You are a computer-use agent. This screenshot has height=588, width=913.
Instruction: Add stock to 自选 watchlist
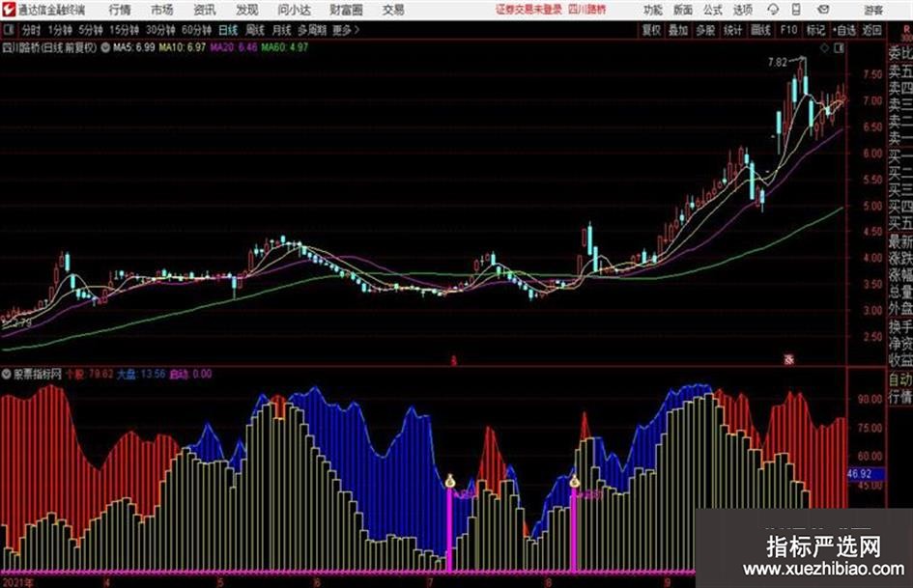point(844,30)
